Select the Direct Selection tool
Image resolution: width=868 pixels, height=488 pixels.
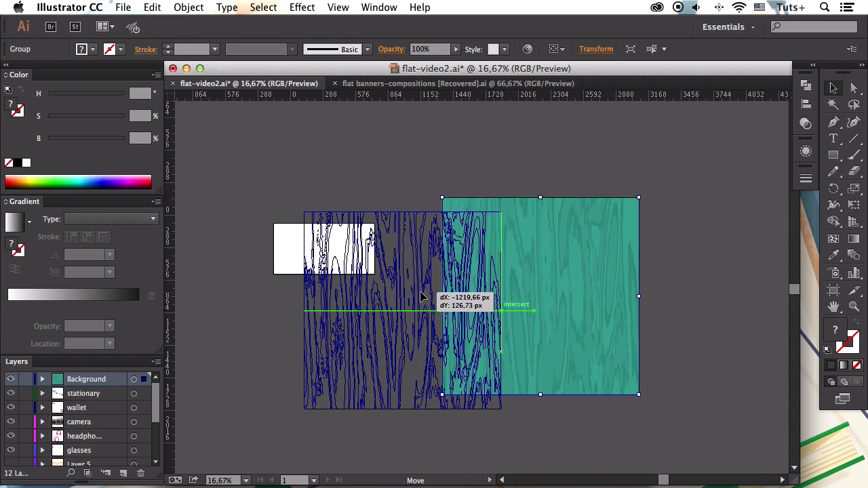(x=854, y=88)
